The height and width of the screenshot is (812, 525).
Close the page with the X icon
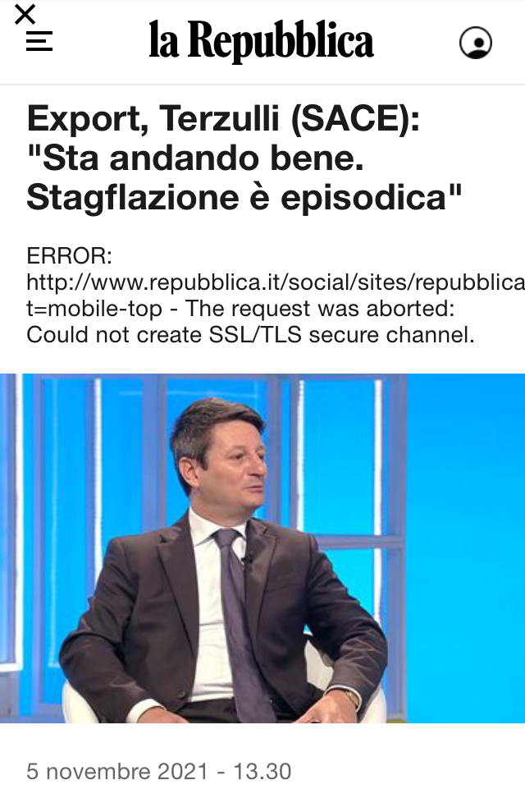coord(25,14)
